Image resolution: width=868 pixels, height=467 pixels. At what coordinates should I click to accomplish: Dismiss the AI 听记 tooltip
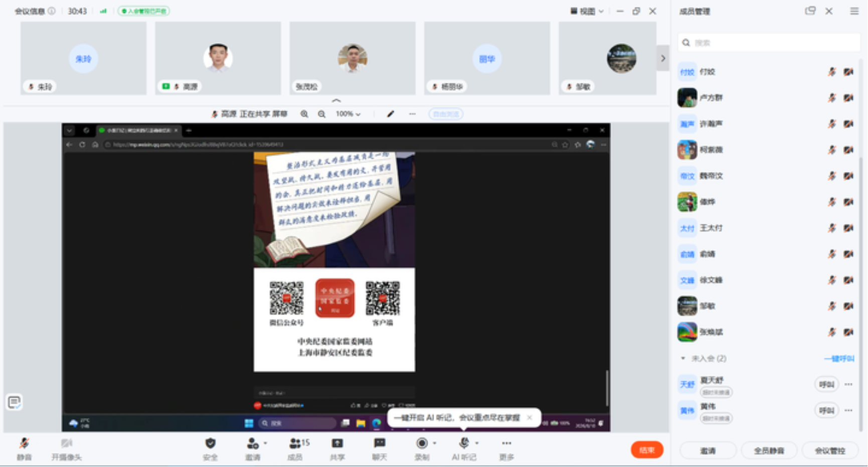pyautogui.click(x=530, y=417)
